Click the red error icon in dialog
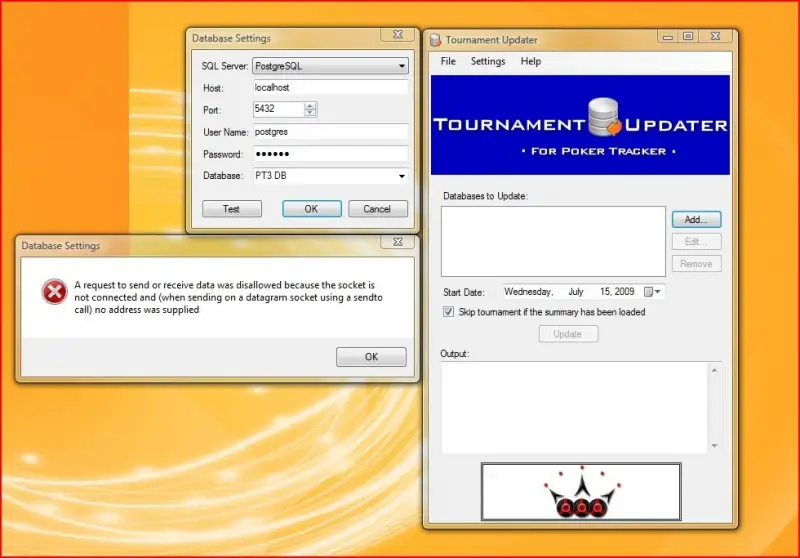This screenshot has width=800, height=558. [x=54, y=292]
